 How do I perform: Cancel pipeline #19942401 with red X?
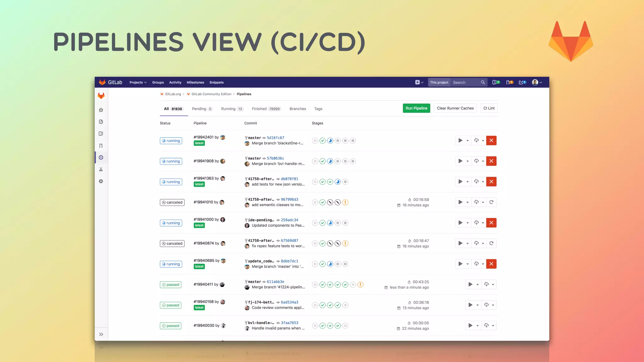tap(491, 140)
